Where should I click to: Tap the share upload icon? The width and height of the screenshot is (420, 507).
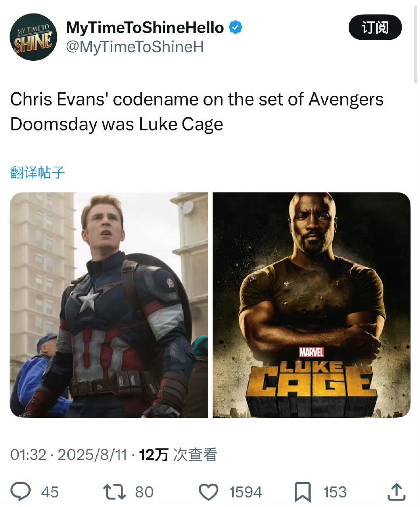point(396,492)
